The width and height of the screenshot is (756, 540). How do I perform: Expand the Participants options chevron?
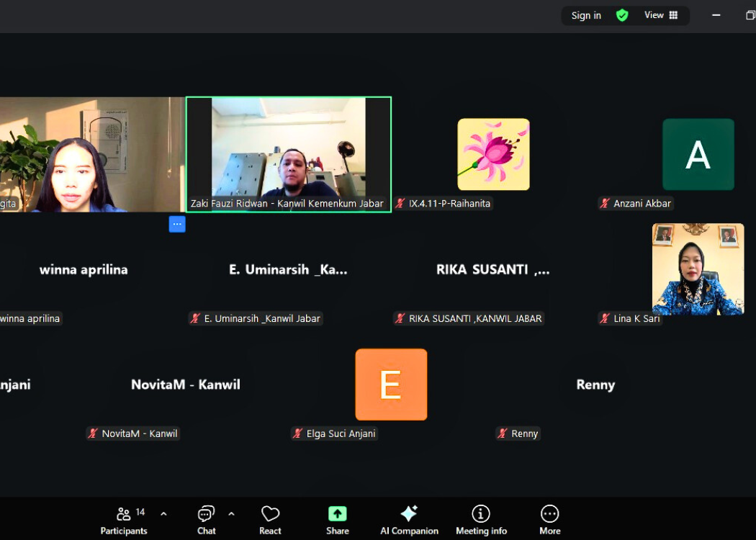[x=163, y=514]
